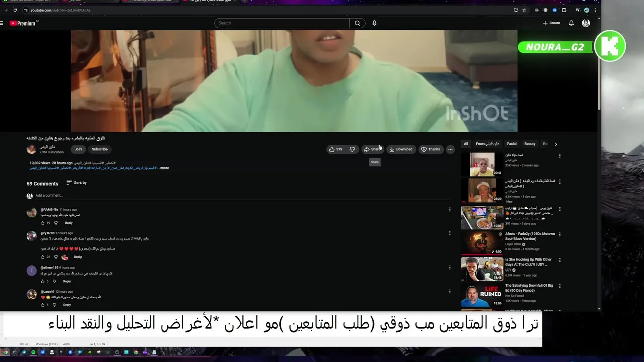The width and height of the screenshot is (644, 362).
Task: Open the Chrome extensions puzzle icon
Action: [564, 10]
